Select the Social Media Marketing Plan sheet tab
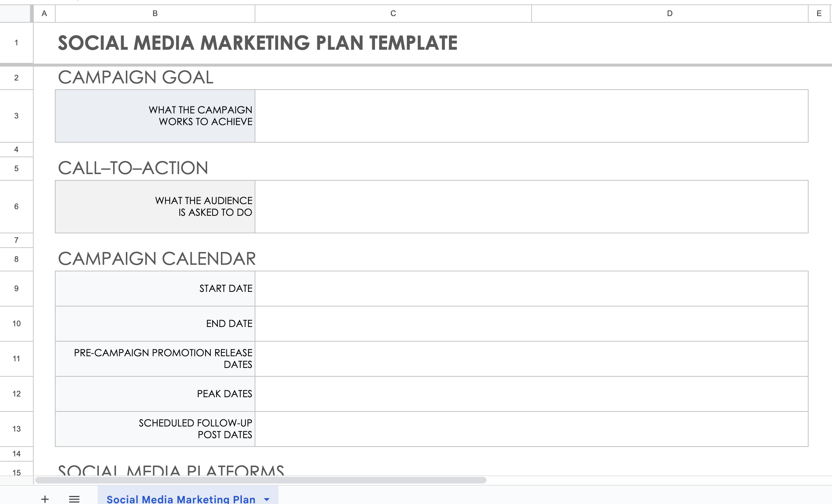This screenshot has height=504, width=832. point(181,499)
